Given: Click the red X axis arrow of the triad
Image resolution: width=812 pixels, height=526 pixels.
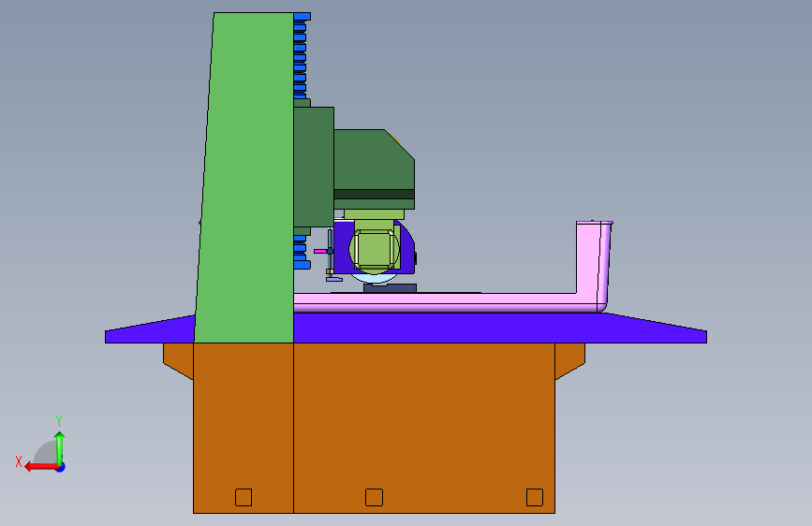Looking at the screenshot, I should tap(40, 467).
